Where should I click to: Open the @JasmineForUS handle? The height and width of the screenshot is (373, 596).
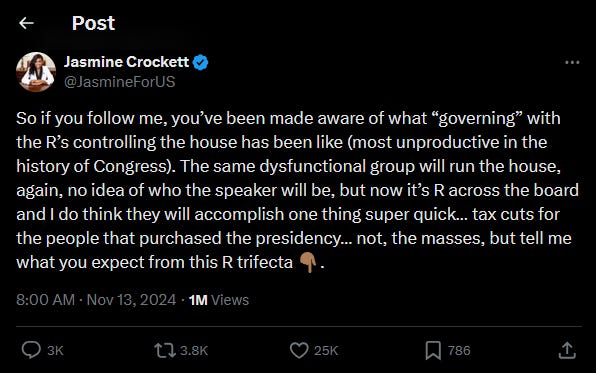(119, 82)
